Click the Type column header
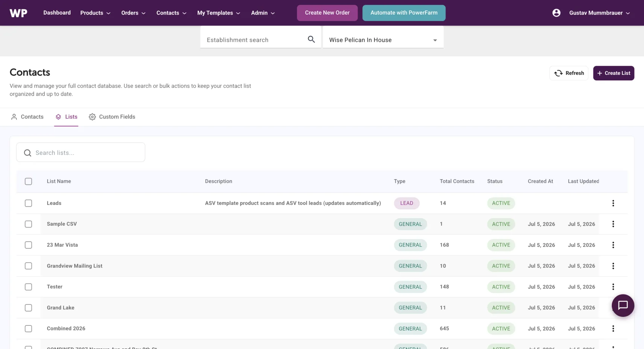The height and width of the screenshot is (349, 644). (x=400, y=181)
